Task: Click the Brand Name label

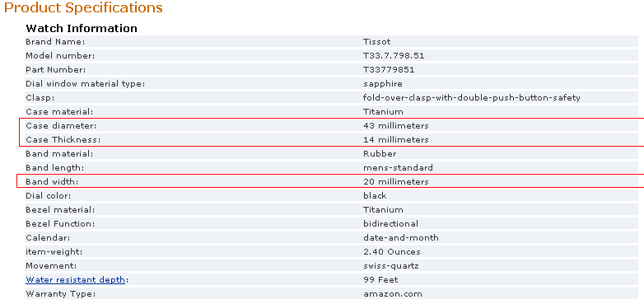Action: click(x=55, y=41)
